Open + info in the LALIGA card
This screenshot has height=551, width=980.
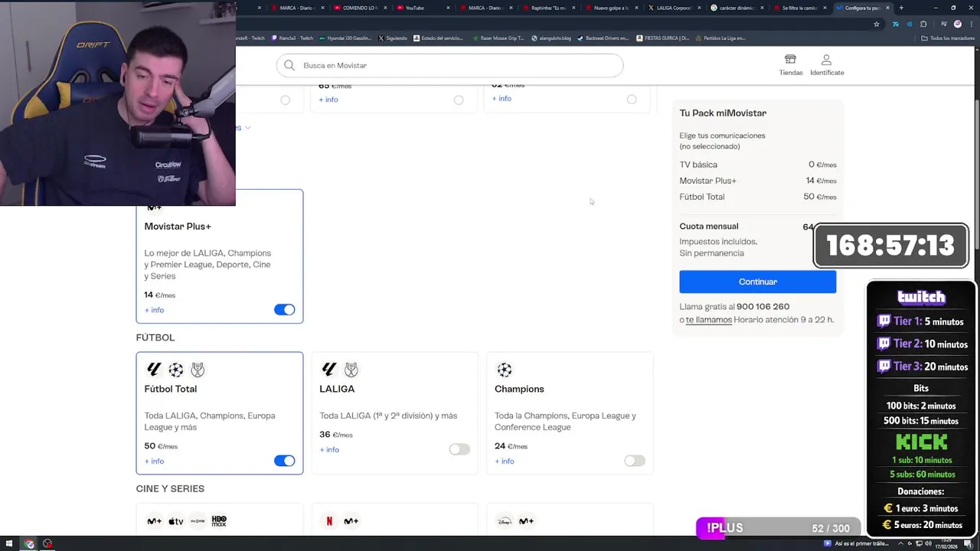(x=329, y=450)
